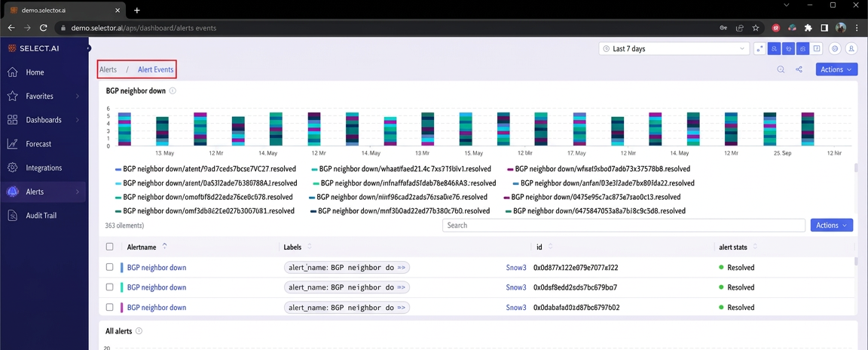Click the browser address bar URL

pos(144,28)
